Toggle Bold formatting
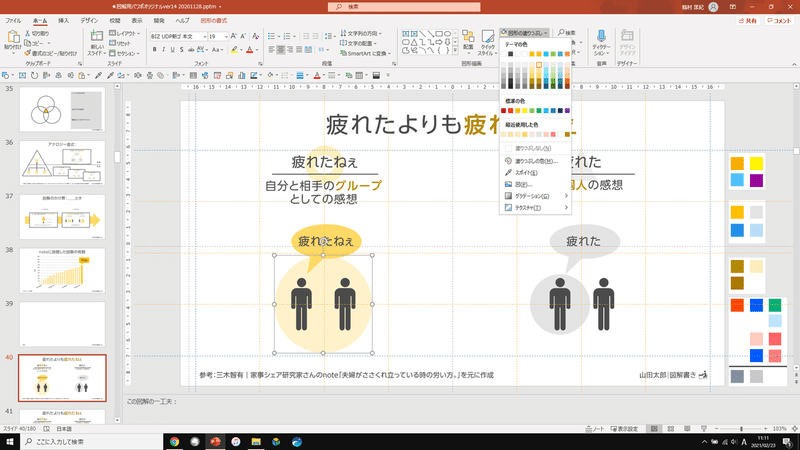Viewport: 800px width, 450px height. pyautogui.click(x=155, y=49)
